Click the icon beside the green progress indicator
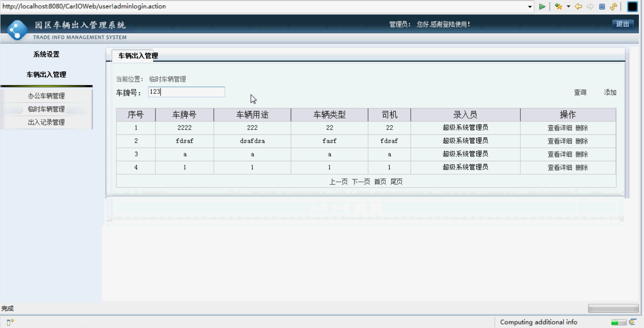The image size is (644, 328). point(633,322)
